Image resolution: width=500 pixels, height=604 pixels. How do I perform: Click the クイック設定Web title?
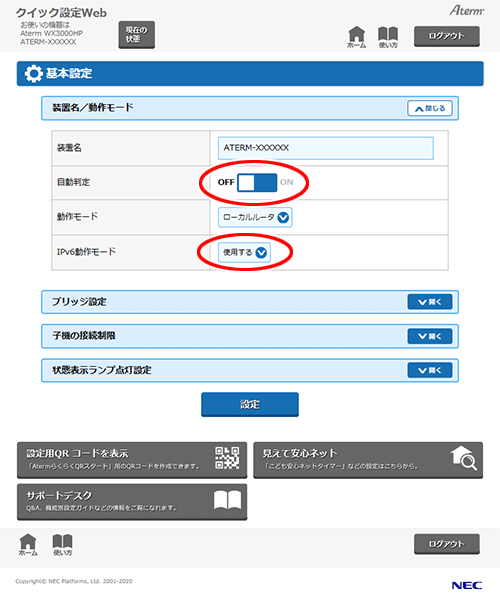61,13
